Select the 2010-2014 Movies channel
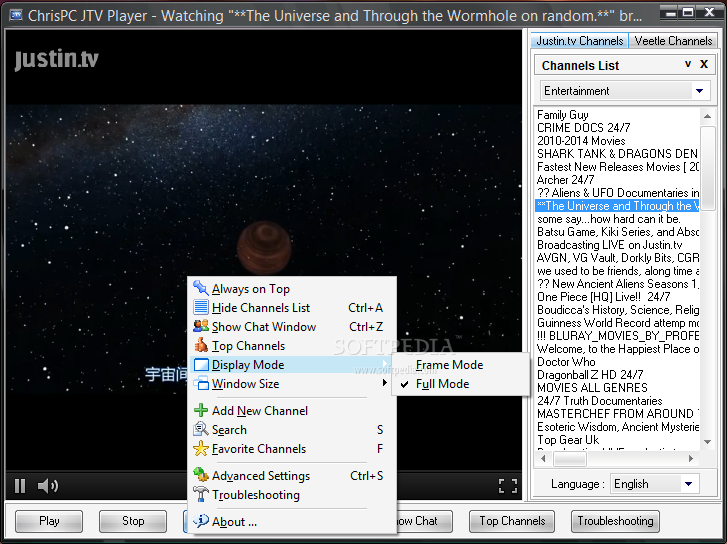 pos(618,141)
